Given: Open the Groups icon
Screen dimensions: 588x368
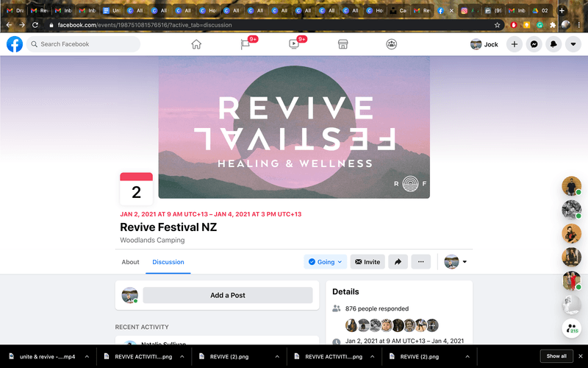Looking at the screenshot, I should pos(392,44).
